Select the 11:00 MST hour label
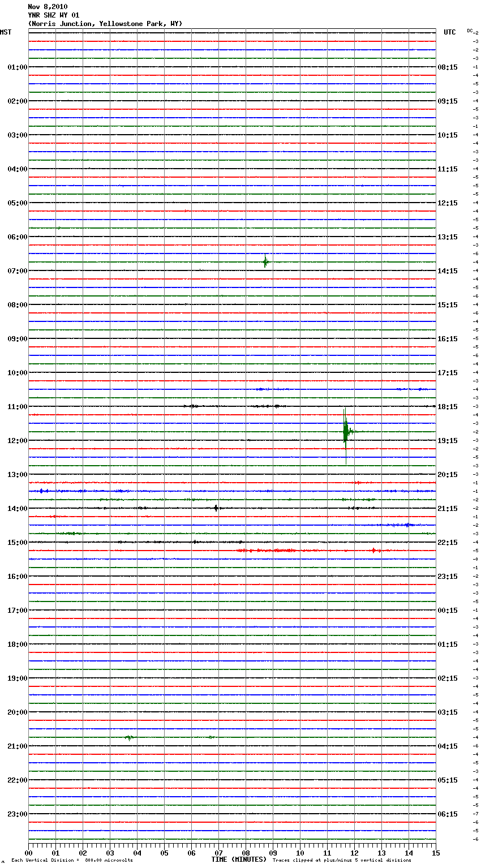Image resolution: width=481 pixels, height=868 pixels. click(x=18, y=407)
